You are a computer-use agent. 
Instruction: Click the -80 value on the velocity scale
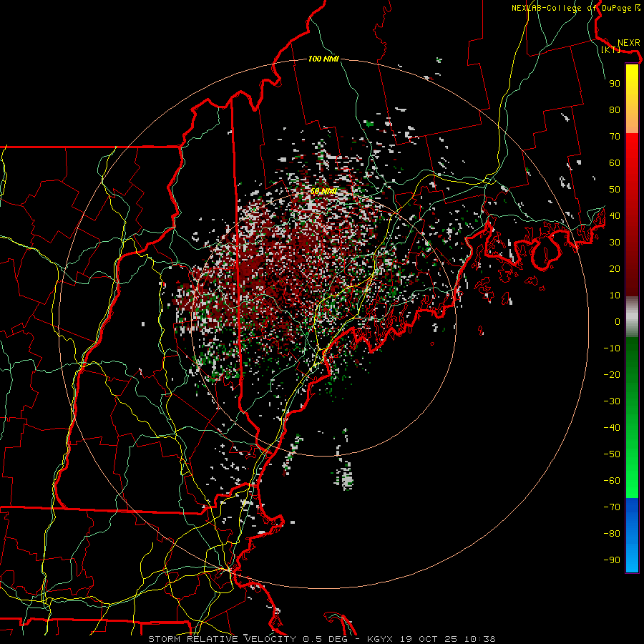click(x=612, y=534)
